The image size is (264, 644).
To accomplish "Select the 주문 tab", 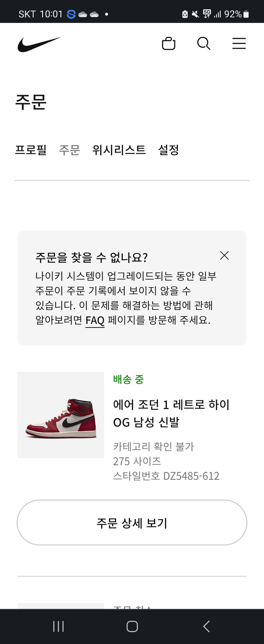I will (69, 150).
